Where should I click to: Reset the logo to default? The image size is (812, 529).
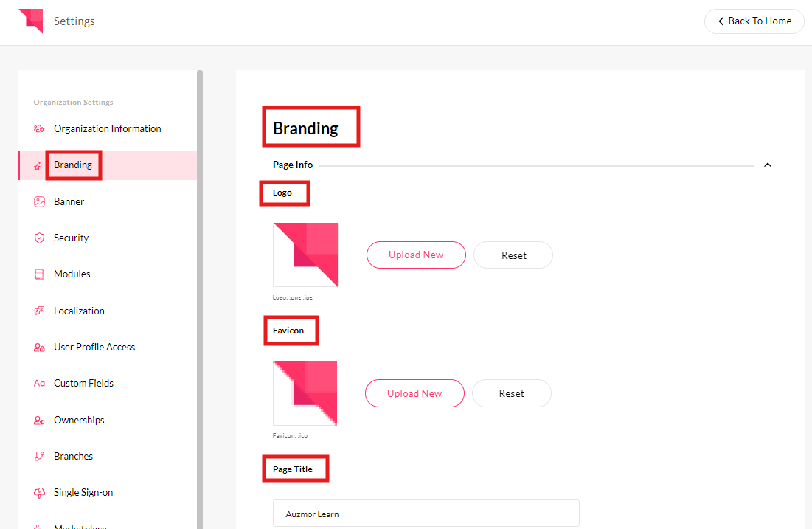click(513, 255)
